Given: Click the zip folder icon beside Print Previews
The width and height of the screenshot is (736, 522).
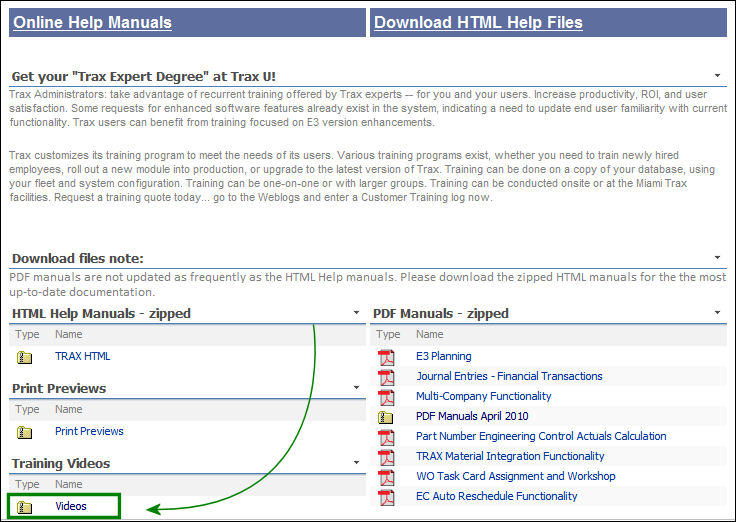Looking at the screenshot, I should 24,432.
